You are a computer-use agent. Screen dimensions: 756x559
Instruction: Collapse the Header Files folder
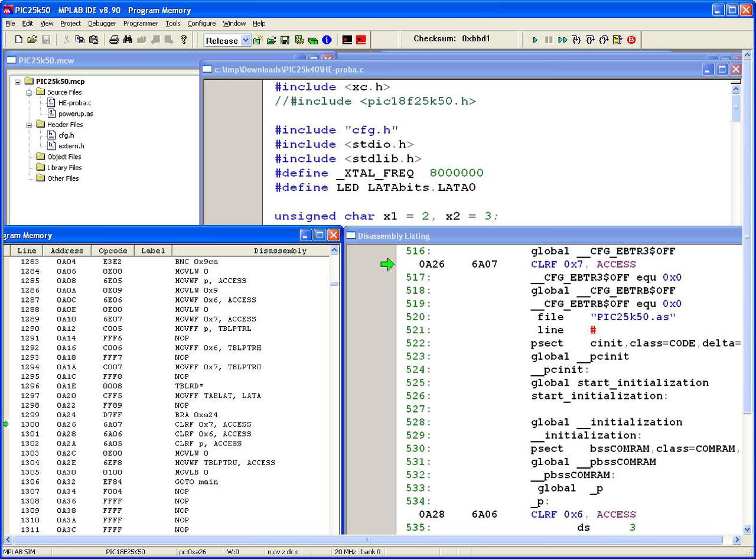tap(29, 125)
